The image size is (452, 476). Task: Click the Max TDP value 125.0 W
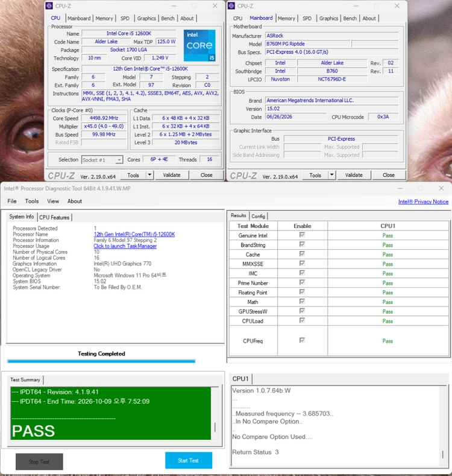[x=166, y=42]
